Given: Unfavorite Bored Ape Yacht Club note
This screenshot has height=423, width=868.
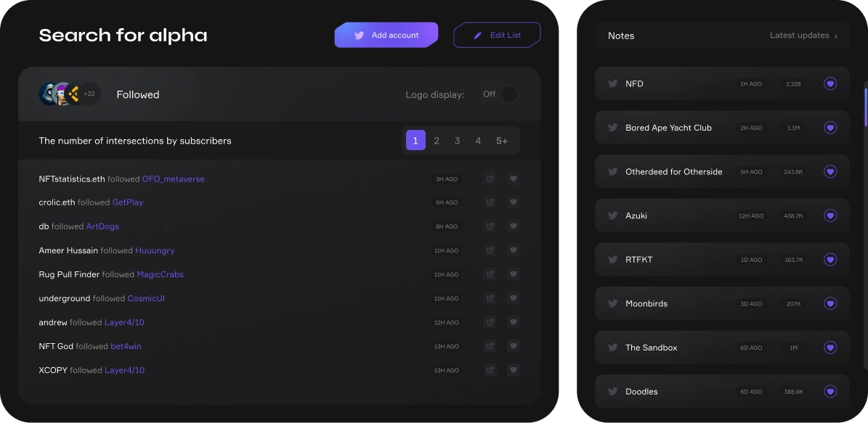Looking at the screenshot, I should pos(830,128).
